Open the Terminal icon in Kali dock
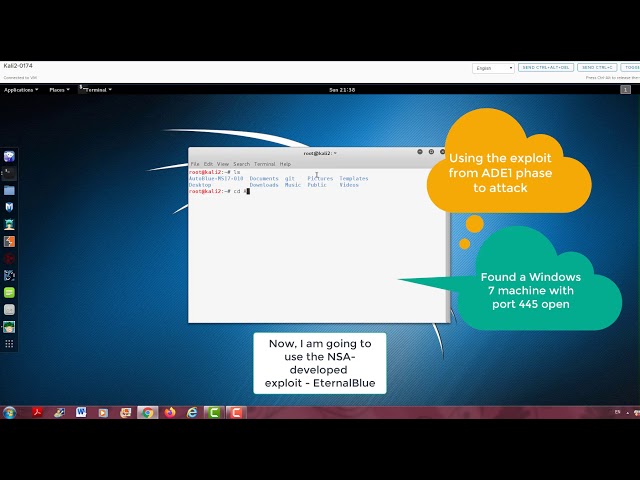This screenshot has width=640, height=480. coord(9,172)
